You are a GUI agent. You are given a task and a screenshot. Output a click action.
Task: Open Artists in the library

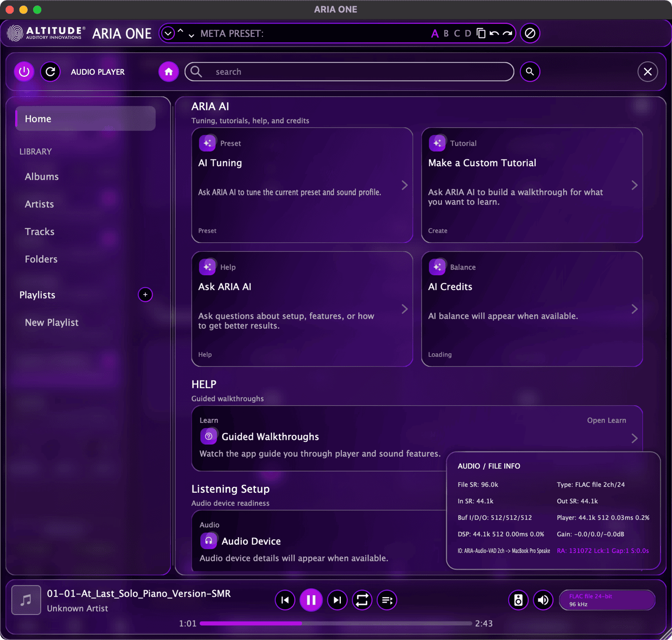tap(39, 204)
